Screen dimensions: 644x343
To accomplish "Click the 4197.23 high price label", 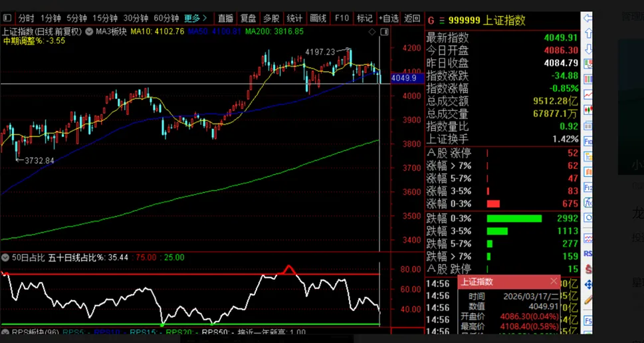I will pos(320,52).
